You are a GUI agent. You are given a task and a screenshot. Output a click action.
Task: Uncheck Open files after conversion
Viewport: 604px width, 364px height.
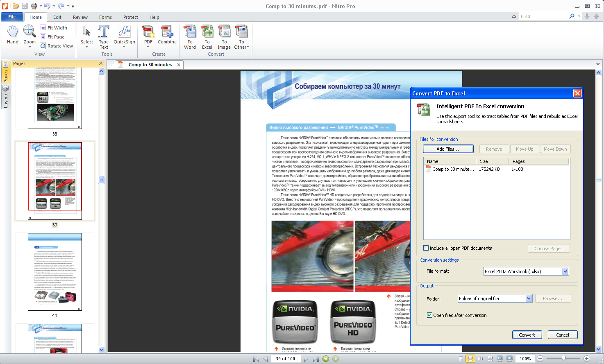pos(429,315)
